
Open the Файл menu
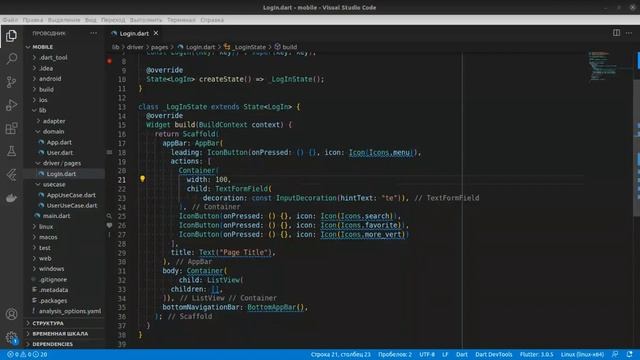click(x=10, y=20)
